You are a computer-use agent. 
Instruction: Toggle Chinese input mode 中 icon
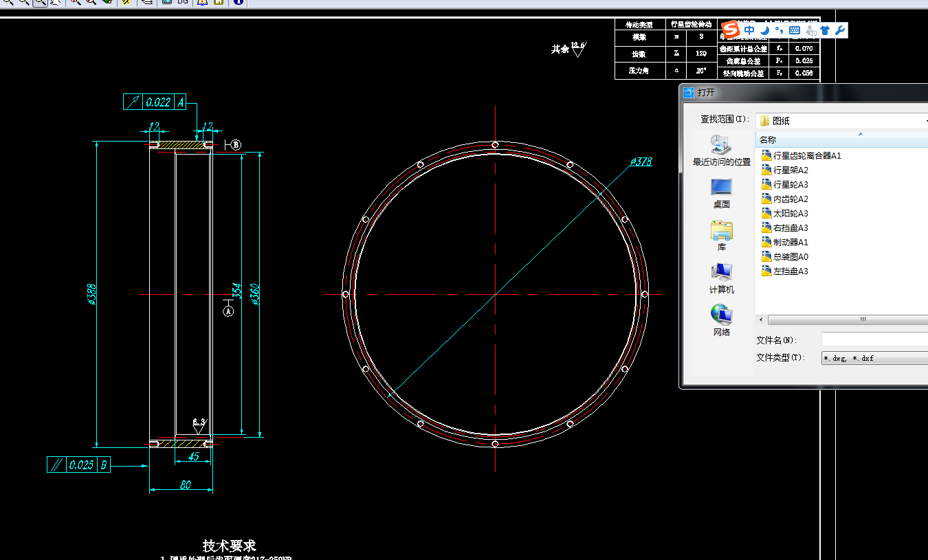[749, 30]
